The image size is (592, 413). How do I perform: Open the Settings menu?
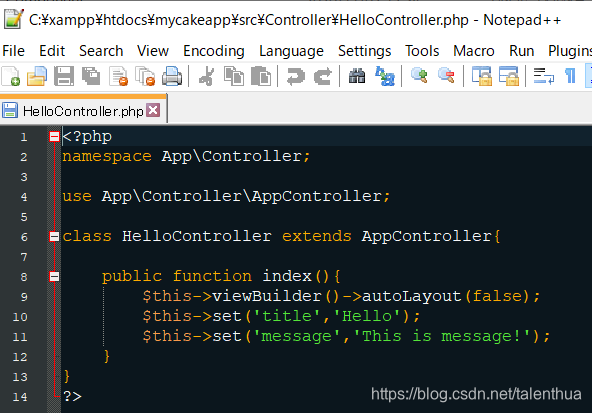365,51
